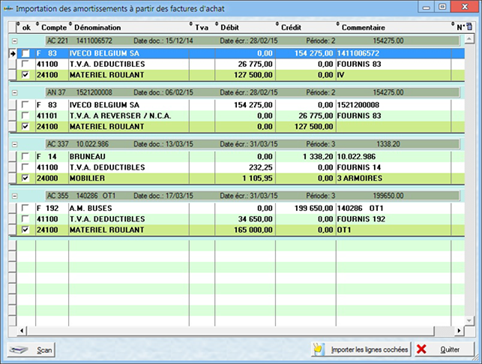
Task: Check the T.V.A. DEDUCTIBLES 232,25 row checkbox
Action: pos(25,167)
